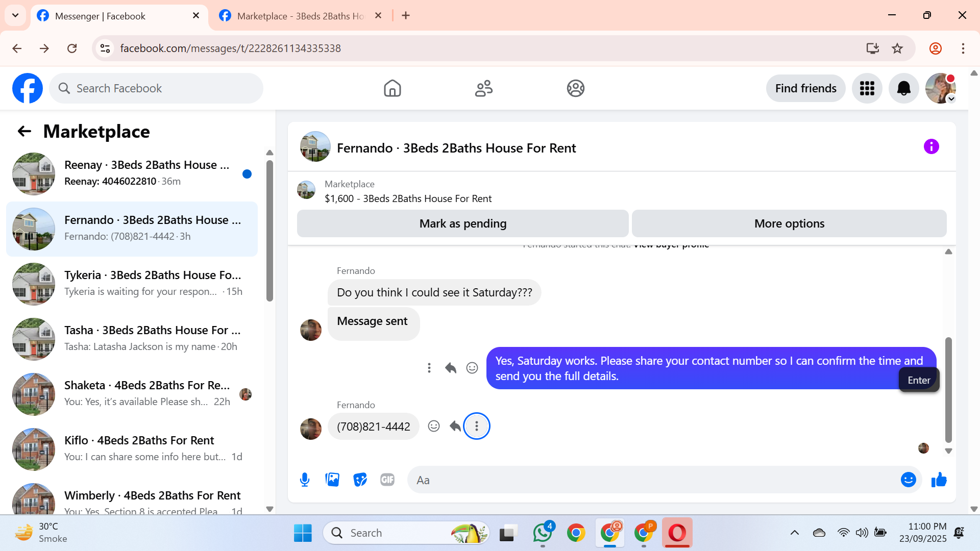Open WhatsApp from the taskbar
This screenshot has width=980, height=551.
click(543, 533)
